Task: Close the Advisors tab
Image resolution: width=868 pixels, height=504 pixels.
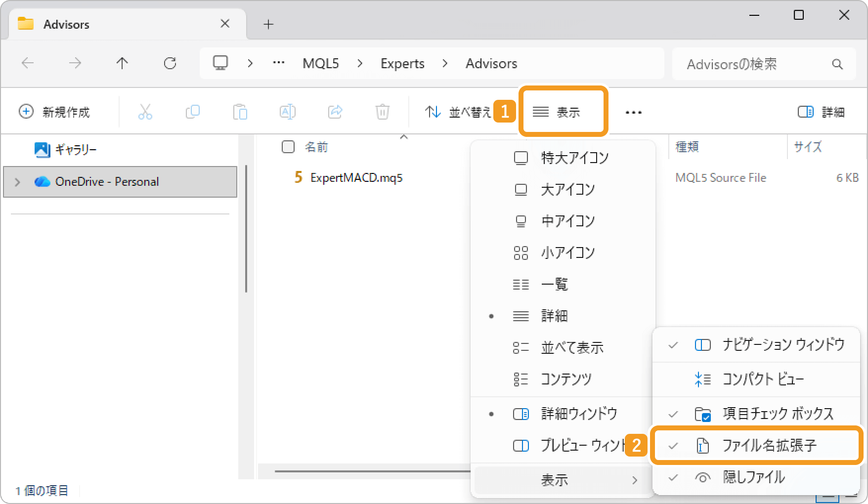Action: pos(225,24)
